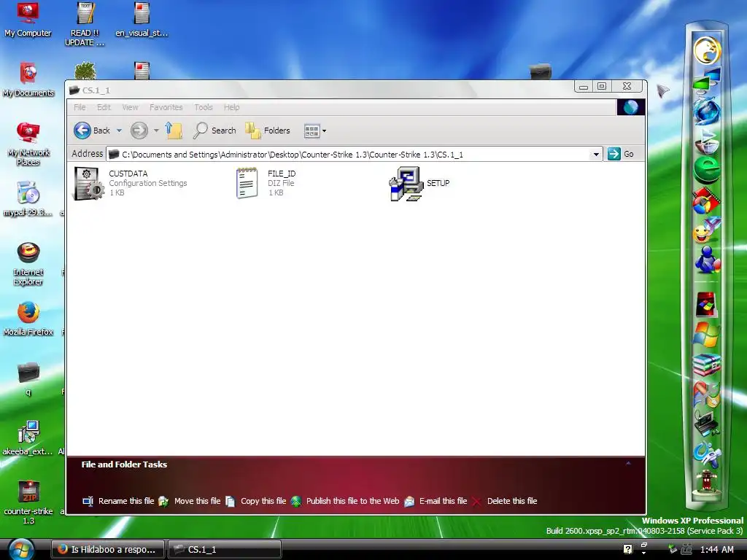Open Back history dropdown arrow
Screen dimensions: 747x560
pos(119,131)
